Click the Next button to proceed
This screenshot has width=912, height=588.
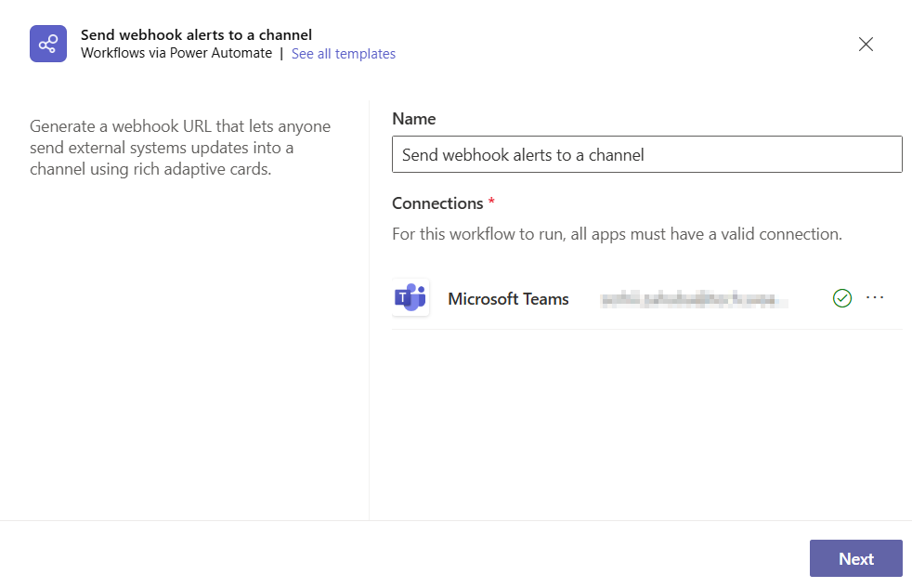click(x=855, y=558)
